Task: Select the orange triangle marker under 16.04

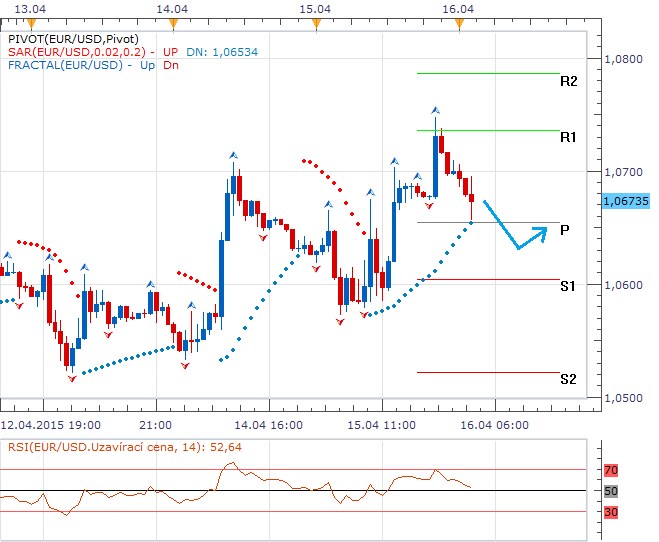Action: tap(459, 22)
